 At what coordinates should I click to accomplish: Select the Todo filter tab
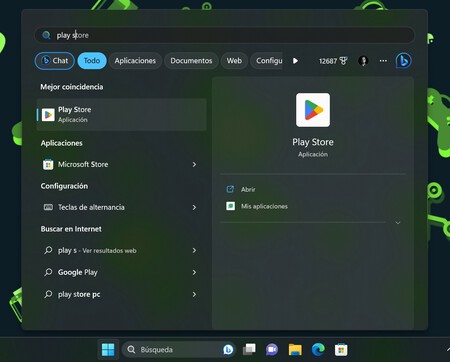pyautogui.click(x=92, y=61)
